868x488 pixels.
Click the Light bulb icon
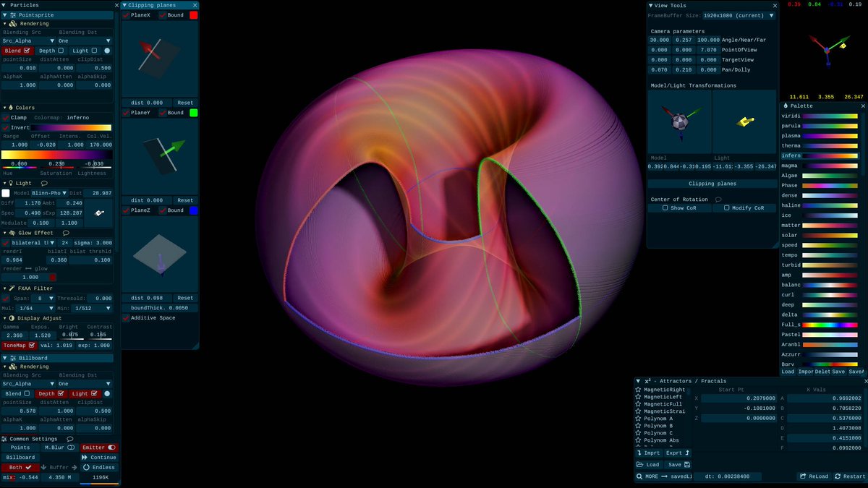point(10,184)
